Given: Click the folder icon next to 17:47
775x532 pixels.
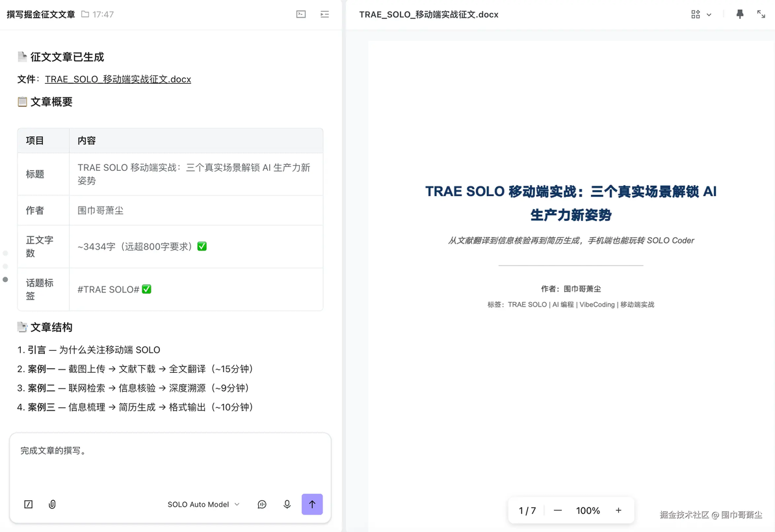Looking at the screenshot, I should (x=85, y=14).
